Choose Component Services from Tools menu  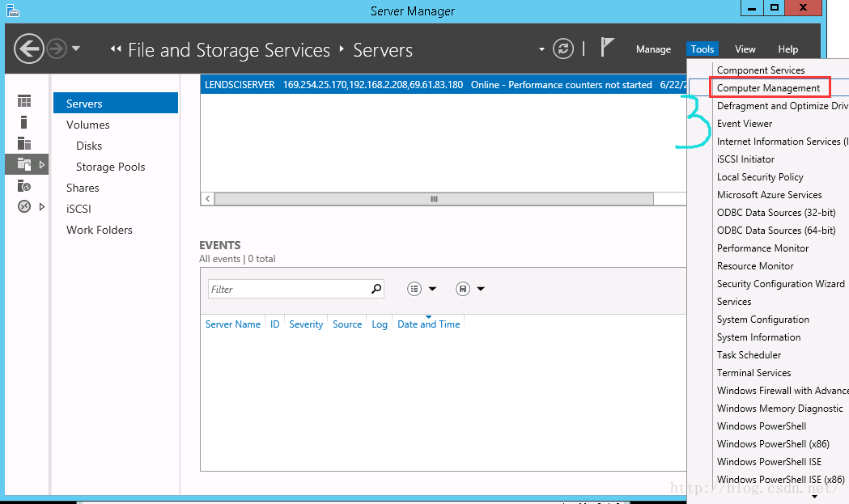point(760,70)
